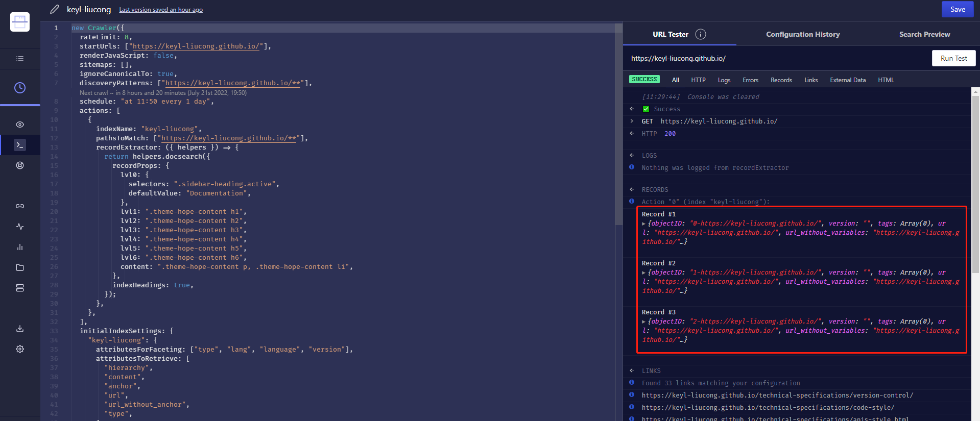This screenshot has height=421, width=980.
Task: Collapse the RECORDS section arrow
Action: tap(632, 189)
